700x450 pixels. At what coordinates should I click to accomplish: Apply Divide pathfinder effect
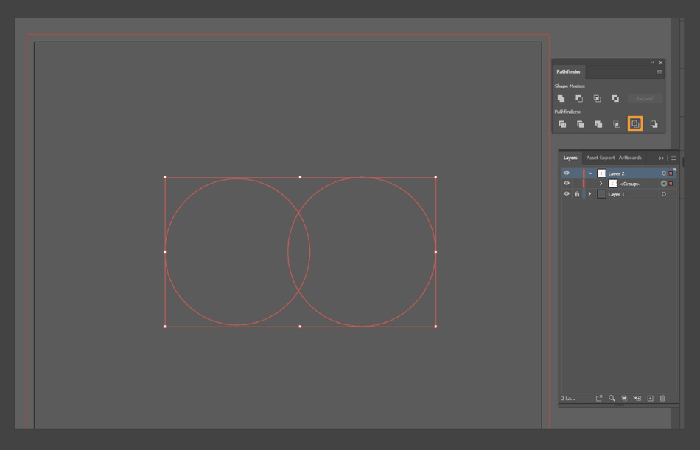562,124
